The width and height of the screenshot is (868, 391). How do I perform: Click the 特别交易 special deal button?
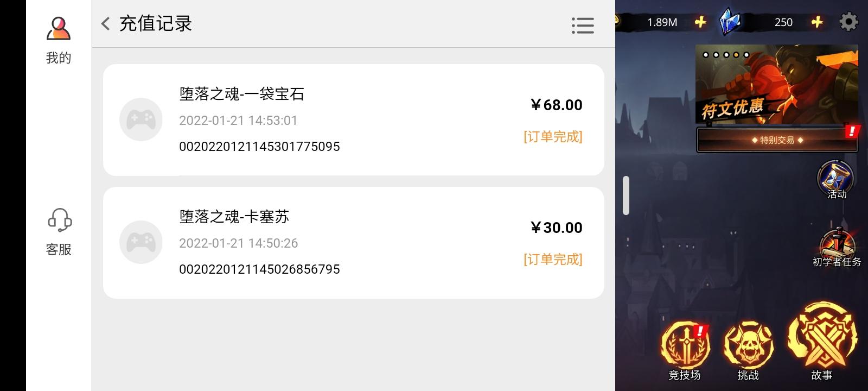(777, 140)
